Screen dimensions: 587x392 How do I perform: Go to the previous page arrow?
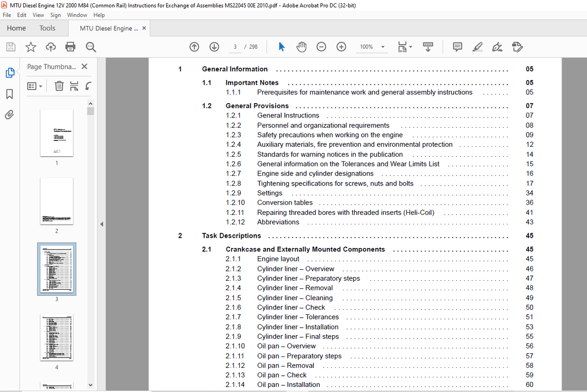pyautogui.click(x=194, y=47)
